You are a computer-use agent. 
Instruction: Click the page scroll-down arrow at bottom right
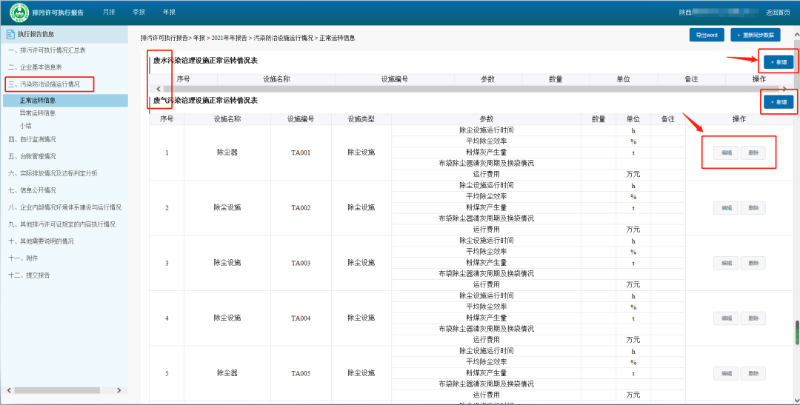point(795,399)
